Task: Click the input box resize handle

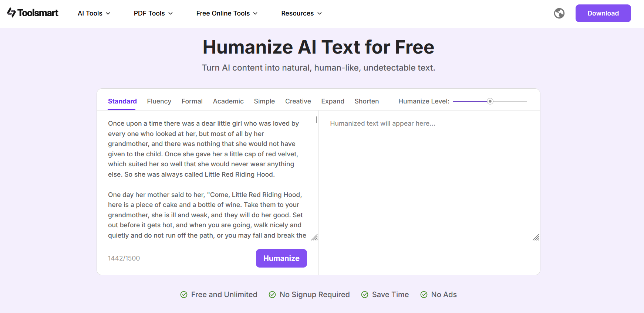Action: point(314,237)
